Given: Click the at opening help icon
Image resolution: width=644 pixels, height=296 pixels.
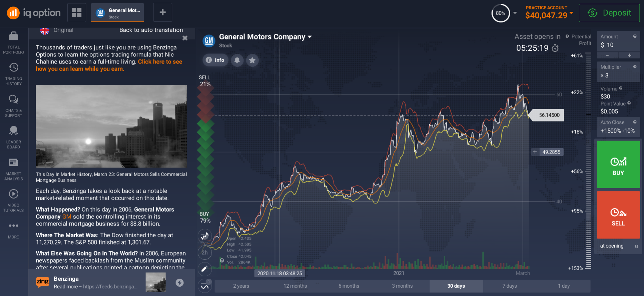Looking at the screenshot, I should (x=636, y=246).
